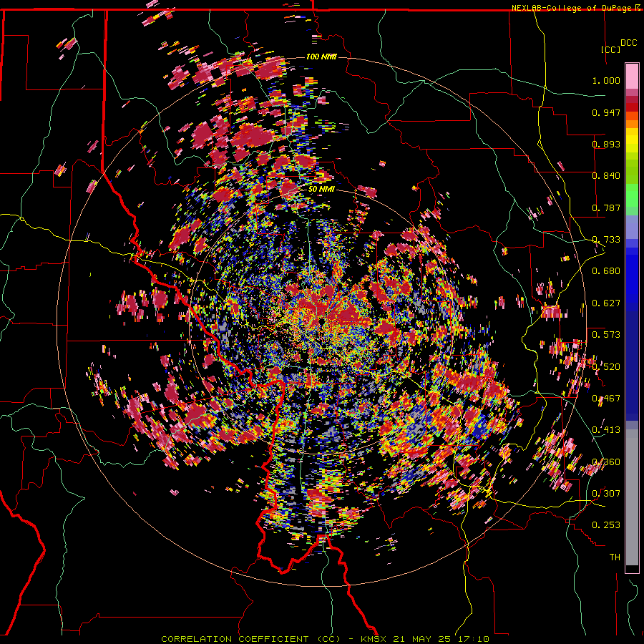Pick the large gray band of the color bar
Screen dimensions: 644x644
click(632, 498)
